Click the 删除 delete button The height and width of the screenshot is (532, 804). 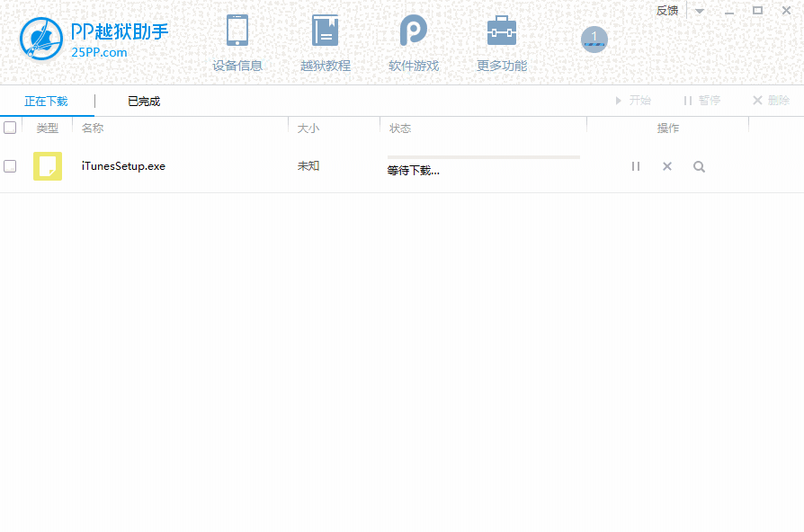tap(770, 100)
